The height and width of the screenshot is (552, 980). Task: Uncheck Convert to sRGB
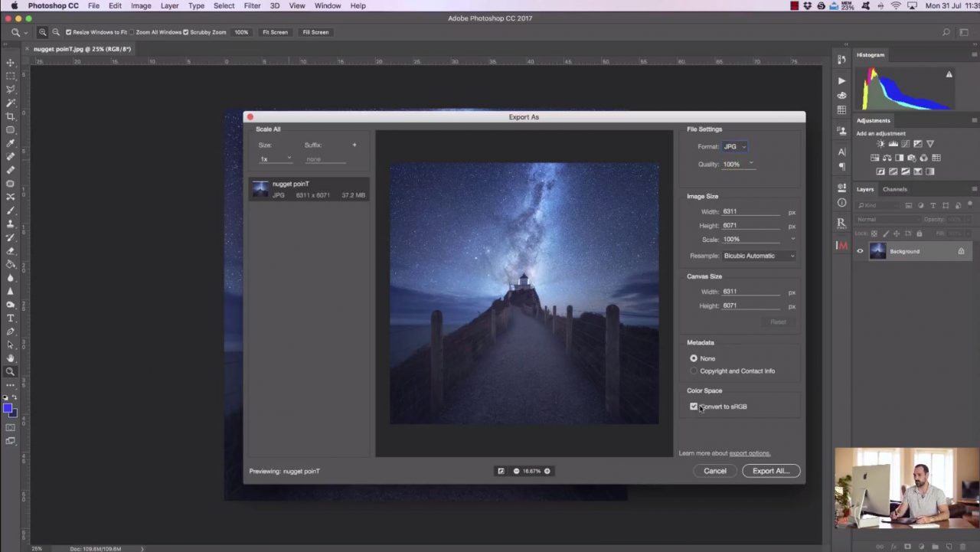[694, 407]
